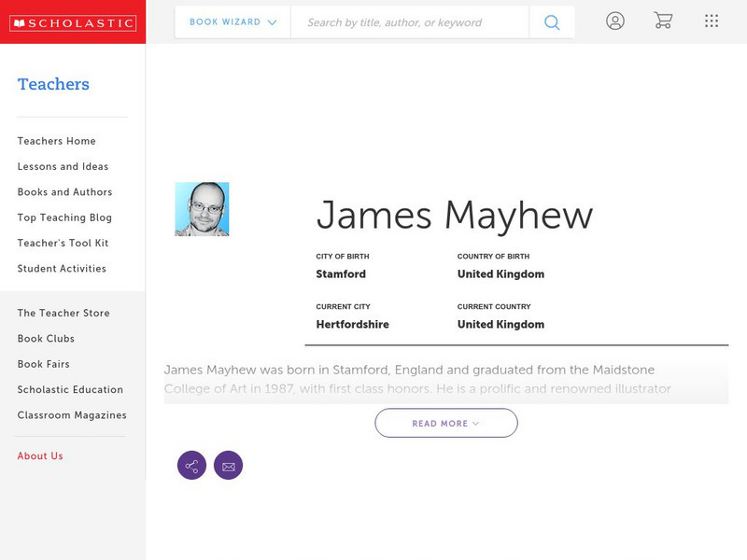Click the share icon below the bio
Screen dimensions: 747x560
[x=191, y=465]
